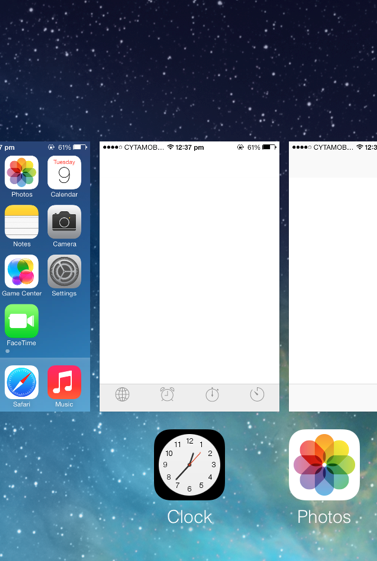
Task: Launch the Camera app icon
Action: pos(64,222)
